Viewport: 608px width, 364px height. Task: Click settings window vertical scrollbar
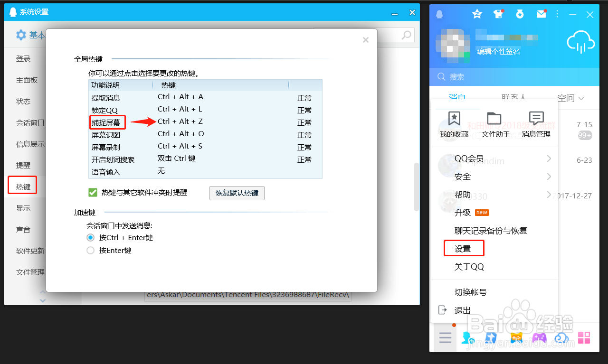[417, 187]
